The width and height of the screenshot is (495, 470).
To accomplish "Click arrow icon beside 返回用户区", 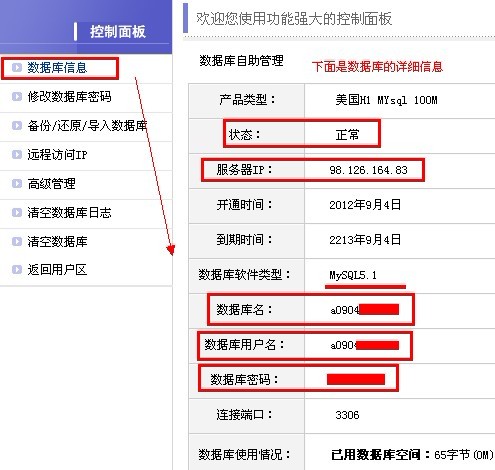I will point(17,270).
